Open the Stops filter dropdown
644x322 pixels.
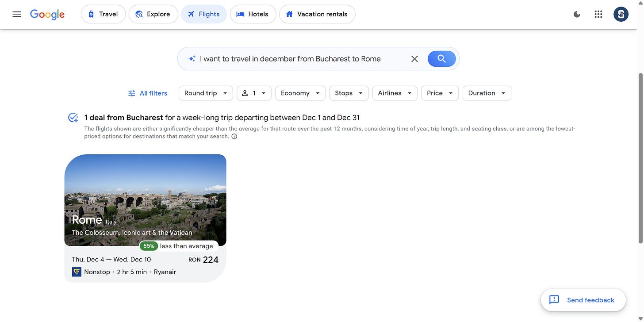pyautogui.click(x=349, y=93)
